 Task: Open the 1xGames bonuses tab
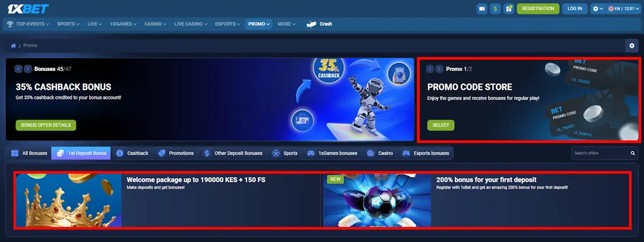click(x=332, y=153)
